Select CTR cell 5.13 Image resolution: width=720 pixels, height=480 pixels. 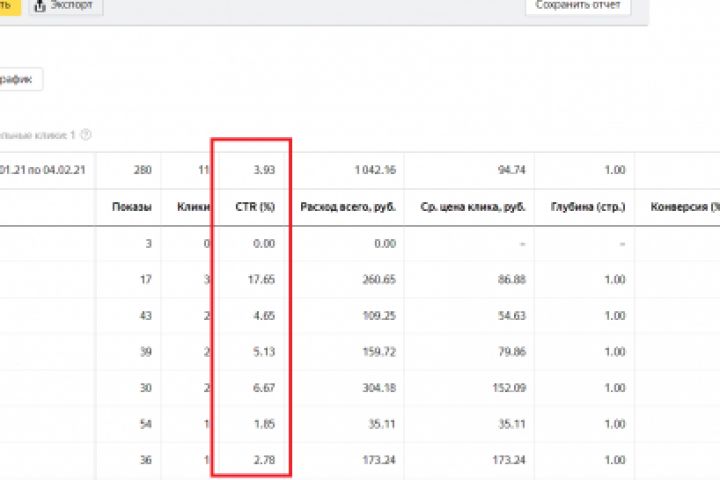pos(264,352)
